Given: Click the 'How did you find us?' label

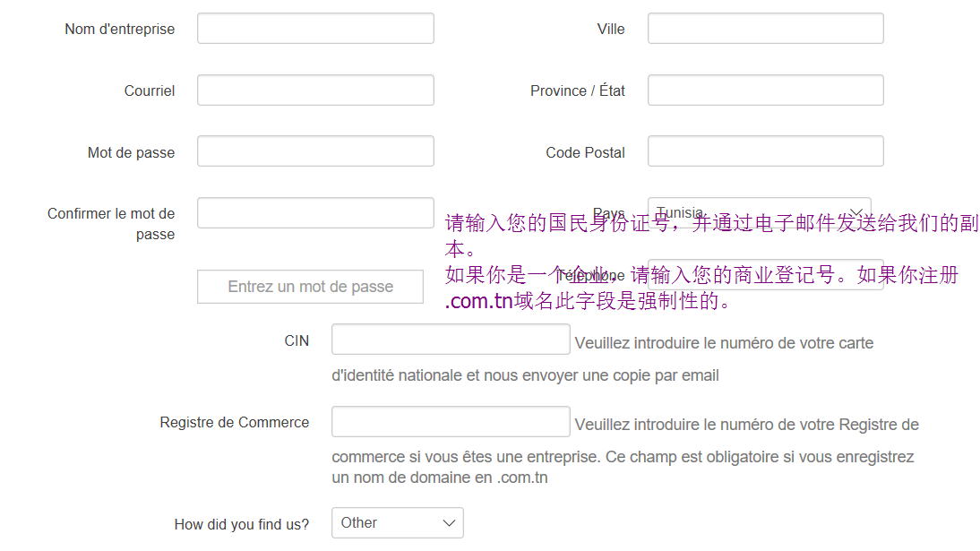Looking at the screenshot, I should [242, 525].
